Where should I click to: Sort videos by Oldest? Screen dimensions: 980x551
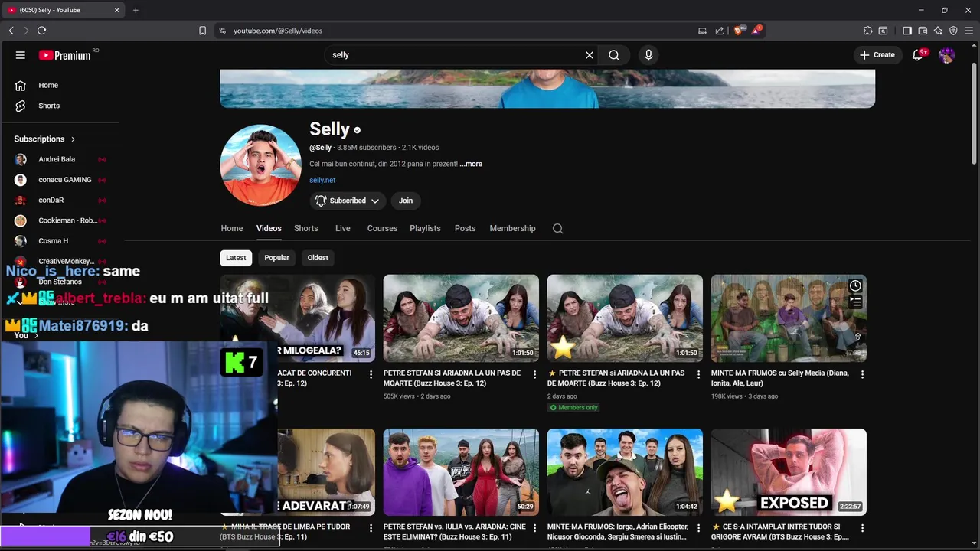point(318,258)
